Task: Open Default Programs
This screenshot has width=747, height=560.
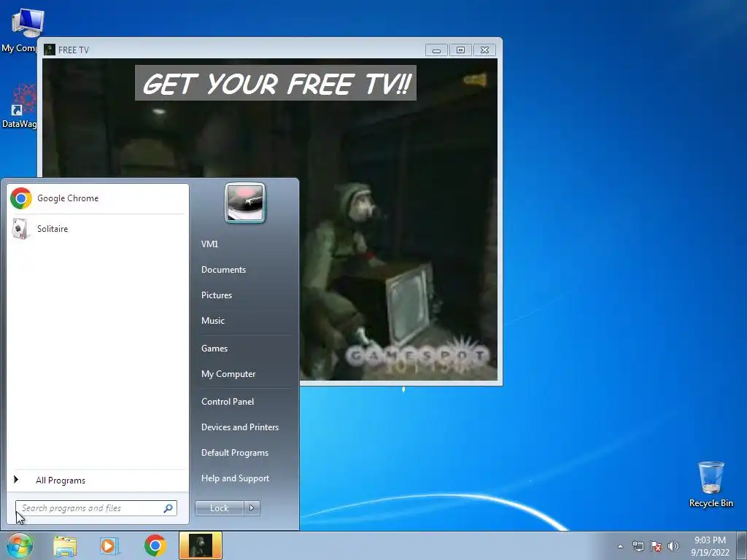Action: pyautogui.click(x=235, y=453)
